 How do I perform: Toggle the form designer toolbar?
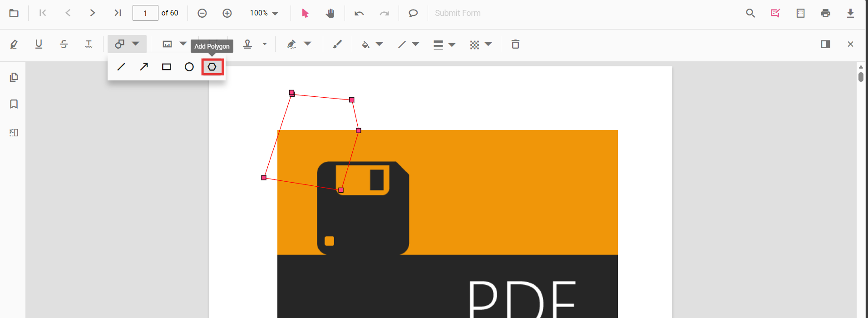click(x=800, y=13)
